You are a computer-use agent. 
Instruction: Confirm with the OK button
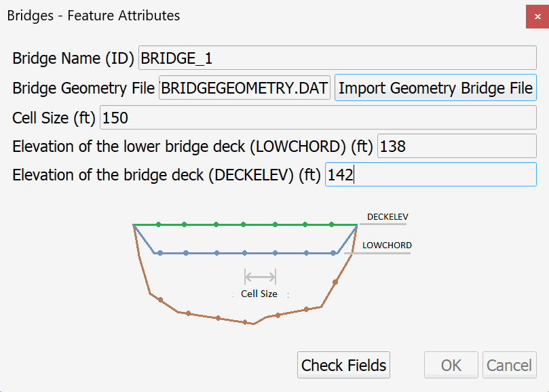tap(451, 366)
